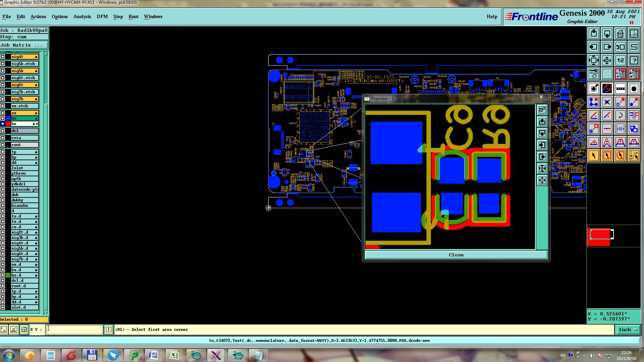Click the question mark help icon
Image resolution: width=644 pixels, height=362 pixels.
[634, 60]
